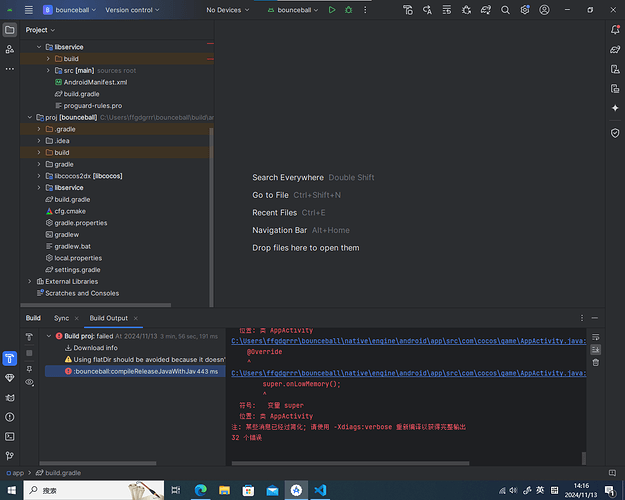Select the Build tool window hammer icon

point(10,358)
